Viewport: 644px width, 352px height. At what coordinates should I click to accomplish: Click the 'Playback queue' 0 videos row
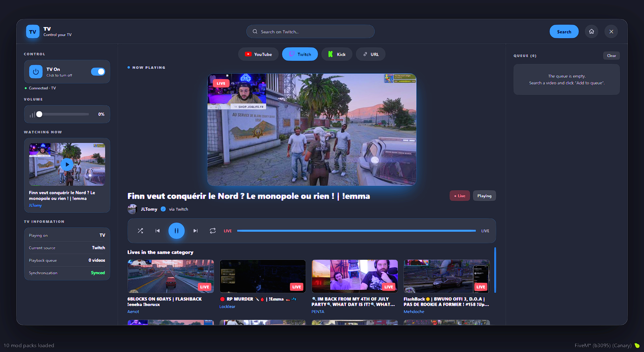(67, 260)
